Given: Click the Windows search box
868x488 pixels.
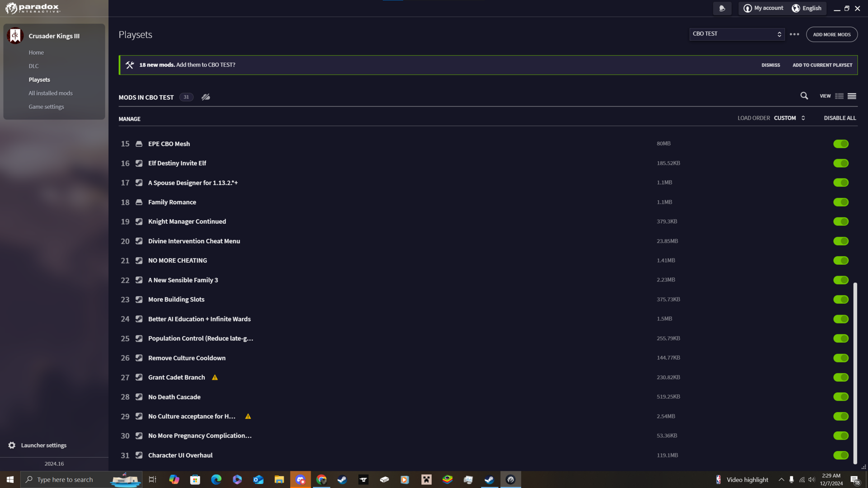Looking at the screenshot, I should click(x=81, y=479).
